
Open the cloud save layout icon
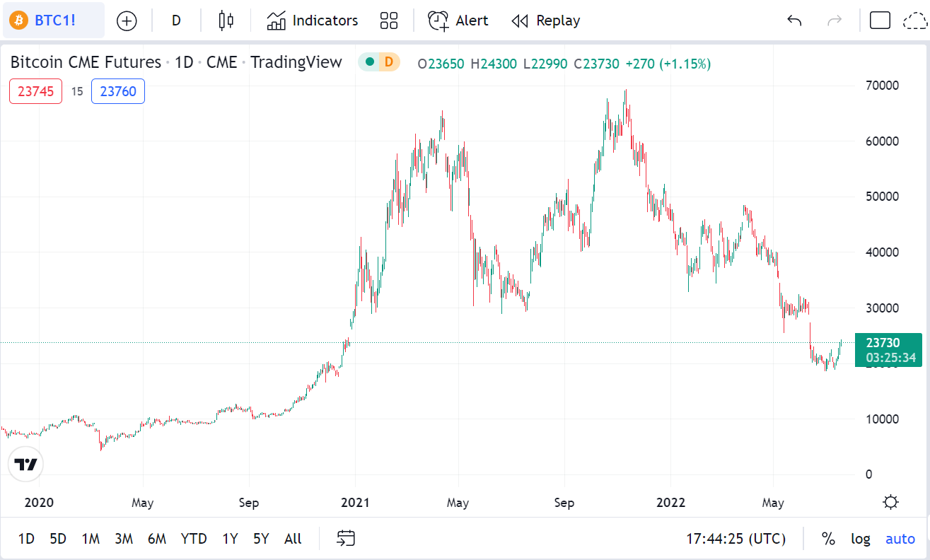click(x=916, y=21)
